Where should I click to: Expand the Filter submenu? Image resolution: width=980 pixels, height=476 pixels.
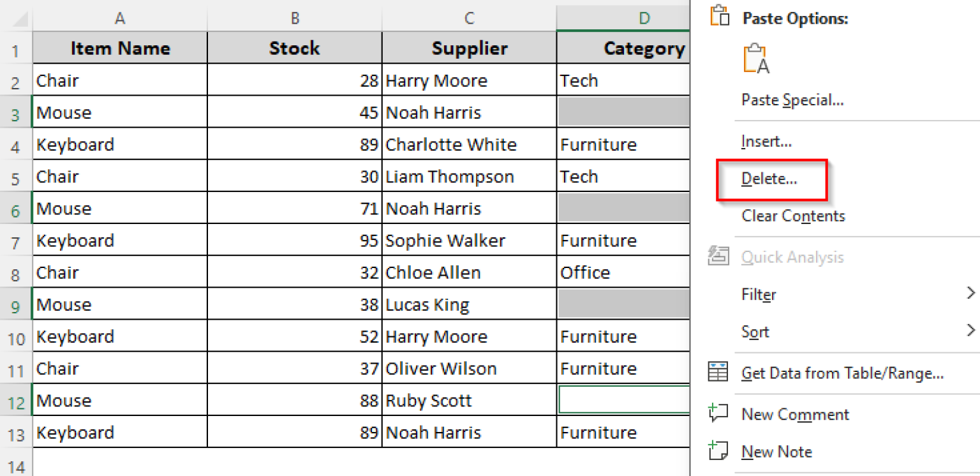click(759, 294)
